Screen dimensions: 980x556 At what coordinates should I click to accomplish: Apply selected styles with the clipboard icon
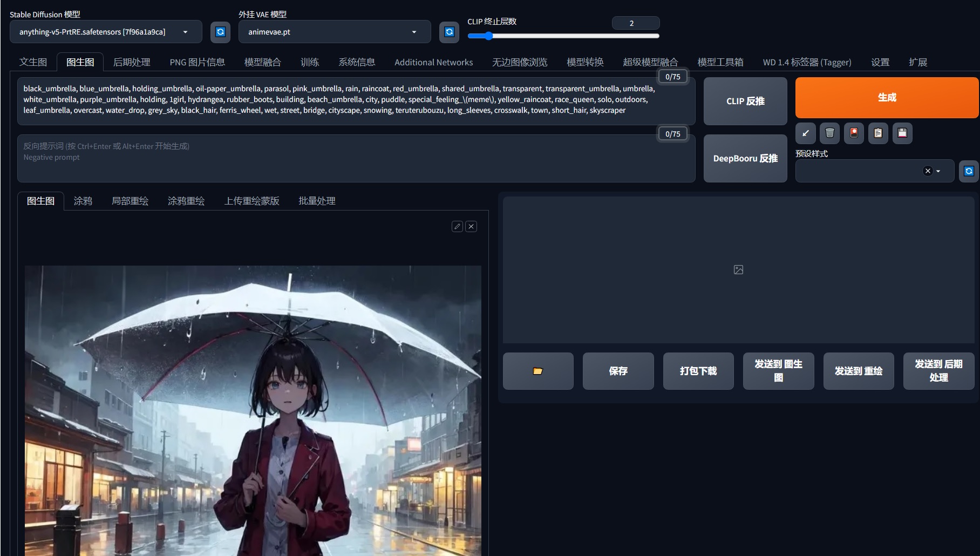click(877, 133)
